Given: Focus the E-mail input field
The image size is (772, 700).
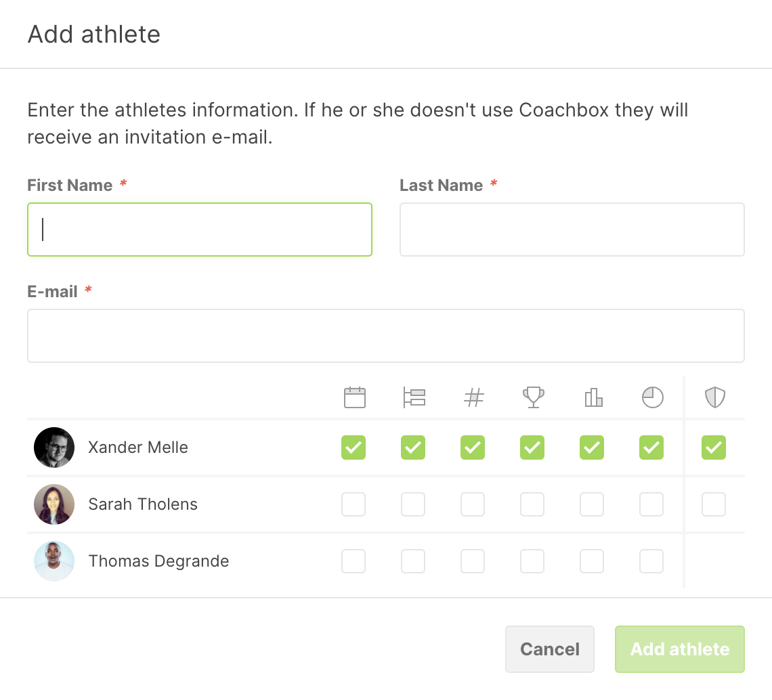Looking at the screenshot, I should pyautogui.click(x=386, y=336).
